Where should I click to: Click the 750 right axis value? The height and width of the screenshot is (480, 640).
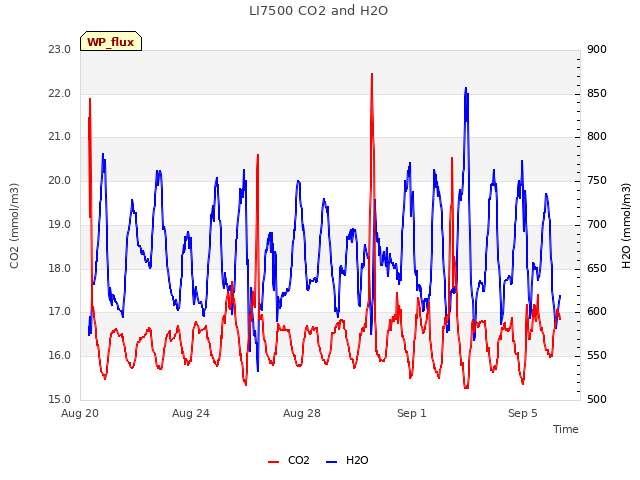597,180
